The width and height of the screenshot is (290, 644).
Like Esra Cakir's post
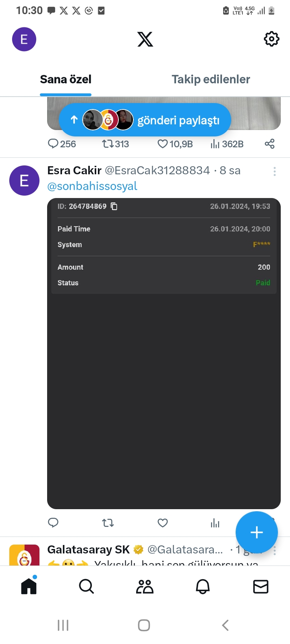point(162,523)
